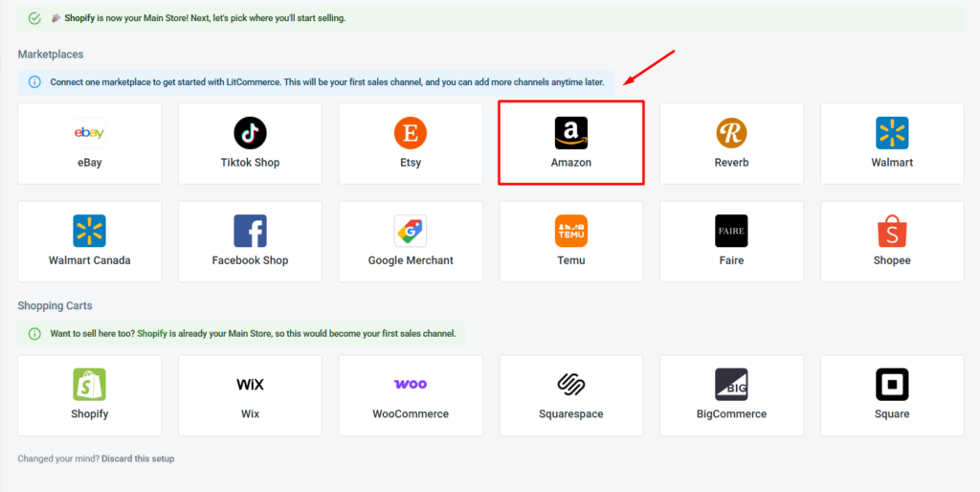Choose the Facebook Shop label
The image size is (980, 492).
pos(250,260)
